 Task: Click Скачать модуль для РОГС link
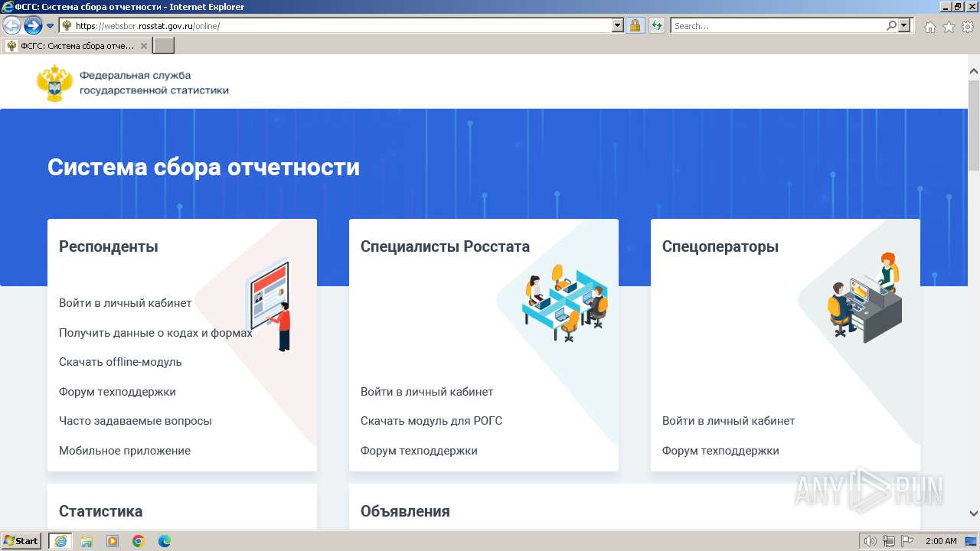tap(432, 421)
